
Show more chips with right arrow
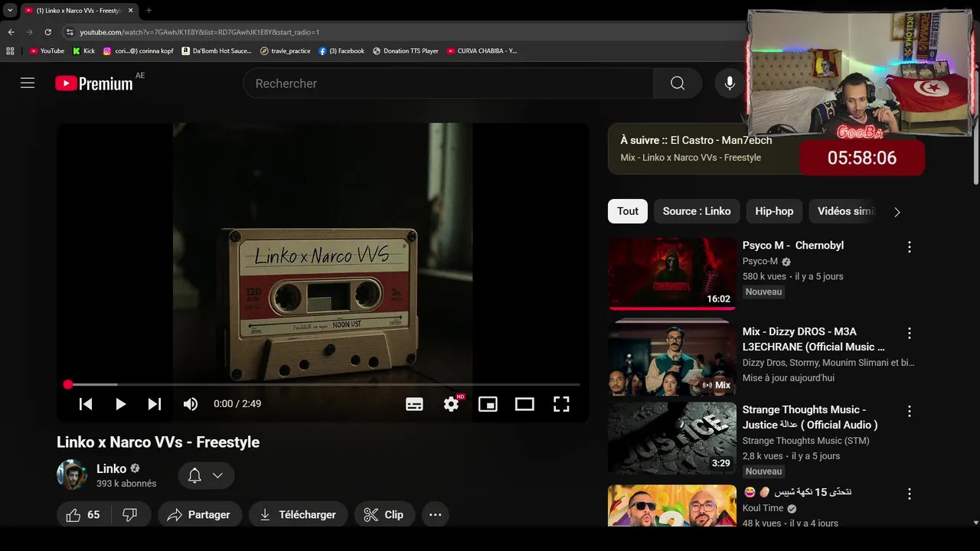[x=897, y=212]
